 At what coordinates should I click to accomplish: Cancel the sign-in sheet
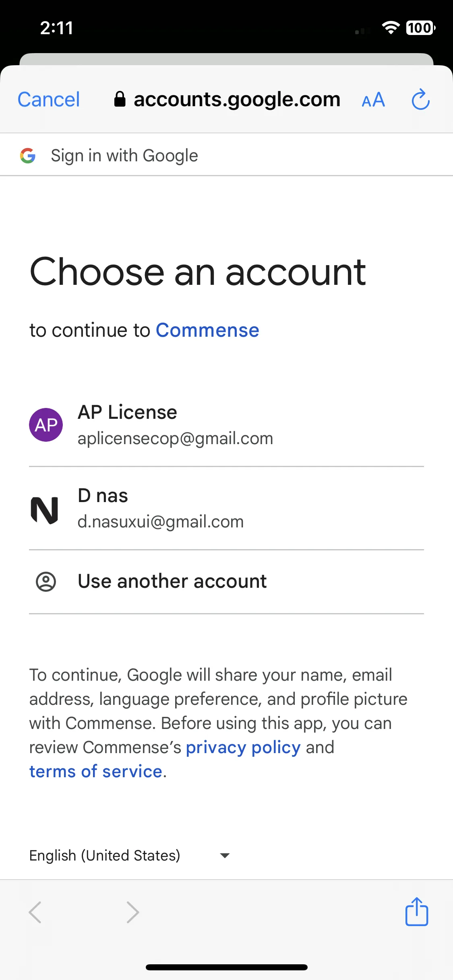point(49,99)
